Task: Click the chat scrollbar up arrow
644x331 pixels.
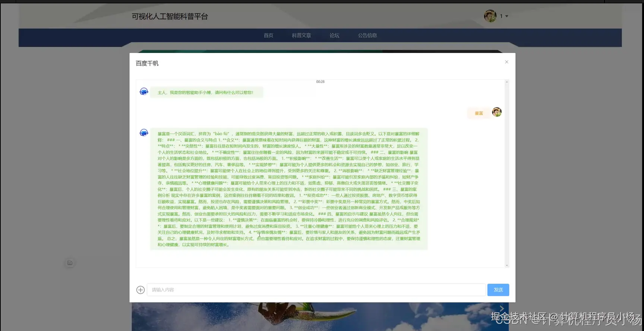Action: click(507, 82)
